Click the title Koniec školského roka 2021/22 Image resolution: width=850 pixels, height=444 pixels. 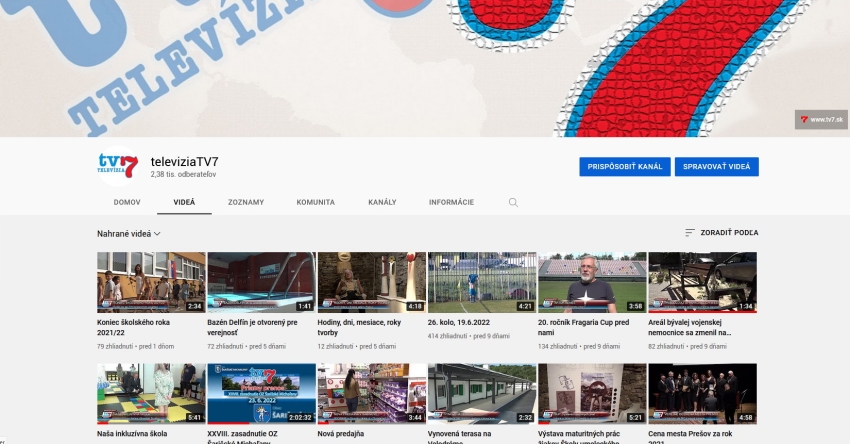coord(133,327)
